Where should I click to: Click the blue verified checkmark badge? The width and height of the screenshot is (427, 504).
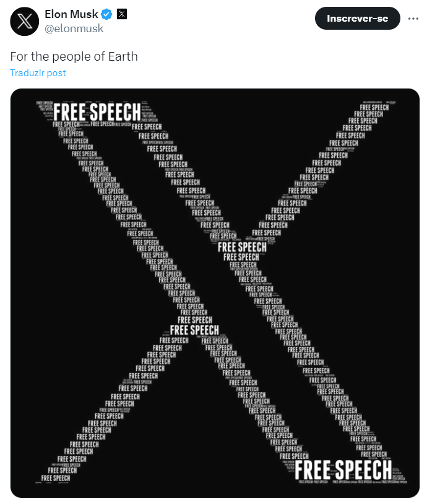click(x=106, y=14)
